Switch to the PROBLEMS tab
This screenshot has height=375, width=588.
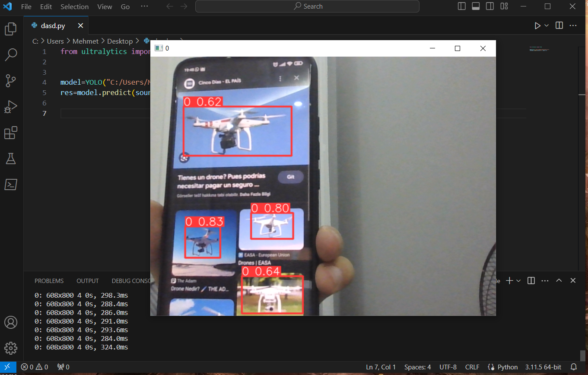(x=49, y=280)
